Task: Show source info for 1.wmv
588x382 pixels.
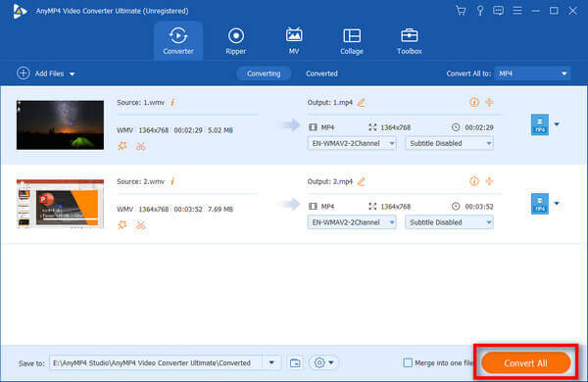Action: coord(172,102)
